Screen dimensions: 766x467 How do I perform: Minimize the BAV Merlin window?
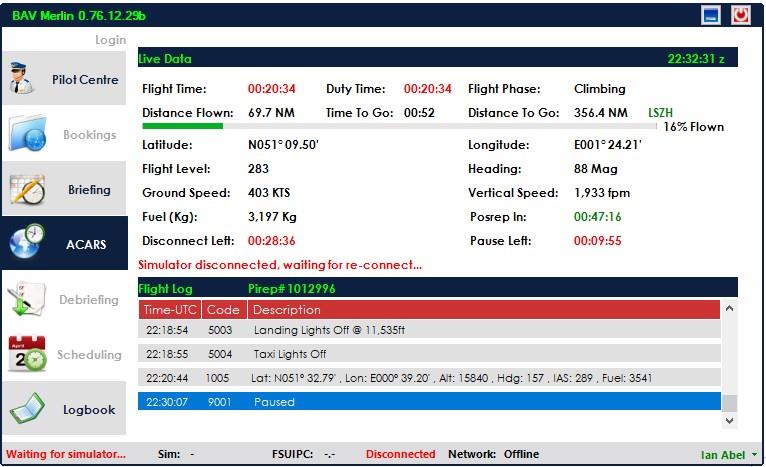[x=711, y=15]
